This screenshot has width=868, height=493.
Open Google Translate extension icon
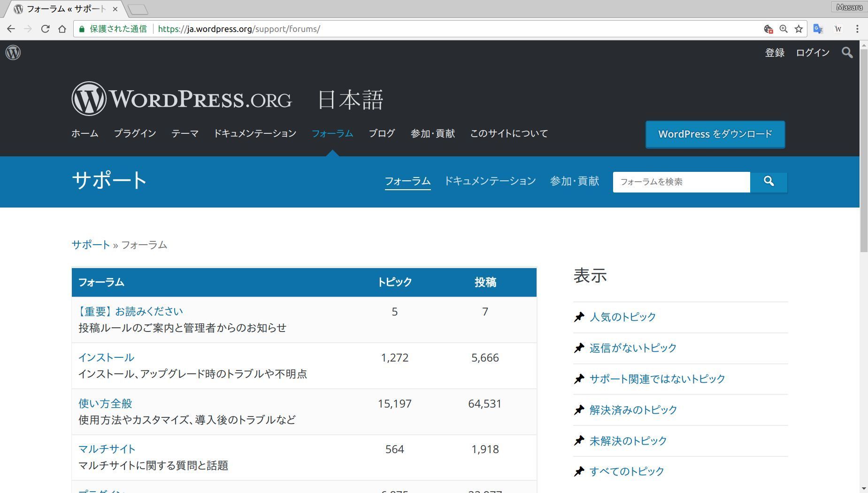818,29
